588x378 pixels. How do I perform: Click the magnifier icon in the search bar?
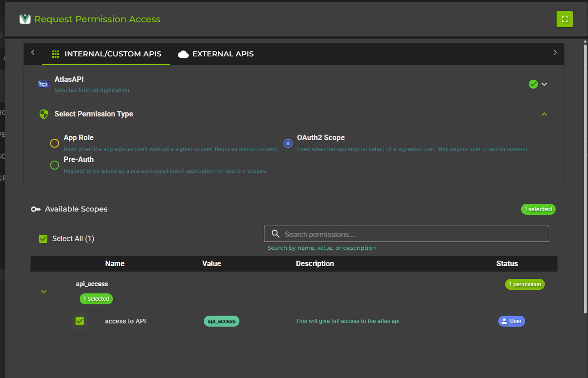point(275,233)
